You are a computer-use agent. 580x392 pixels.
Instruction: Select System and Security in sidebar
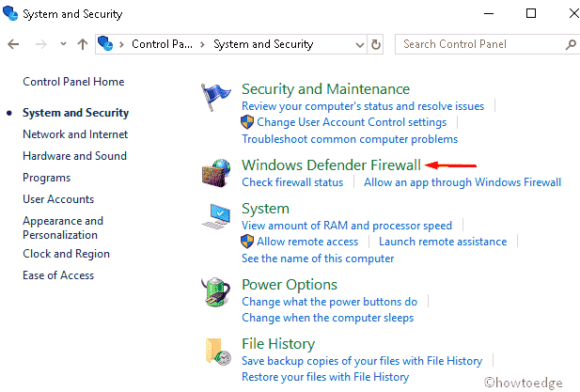pyautogui.click(x=76, y=113)
